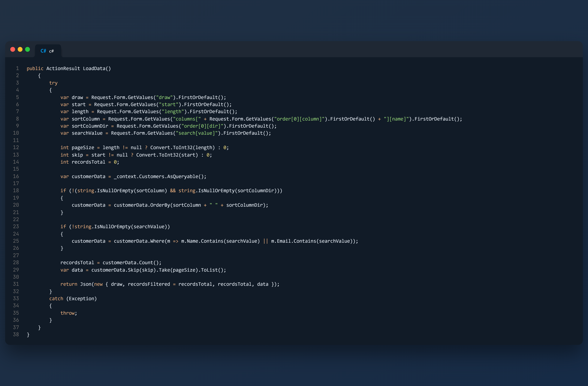The height and width of the screenshot is (386, 588).
Task: Click the sortColumnDir variable declaration
Action: (x=90, y=126)
